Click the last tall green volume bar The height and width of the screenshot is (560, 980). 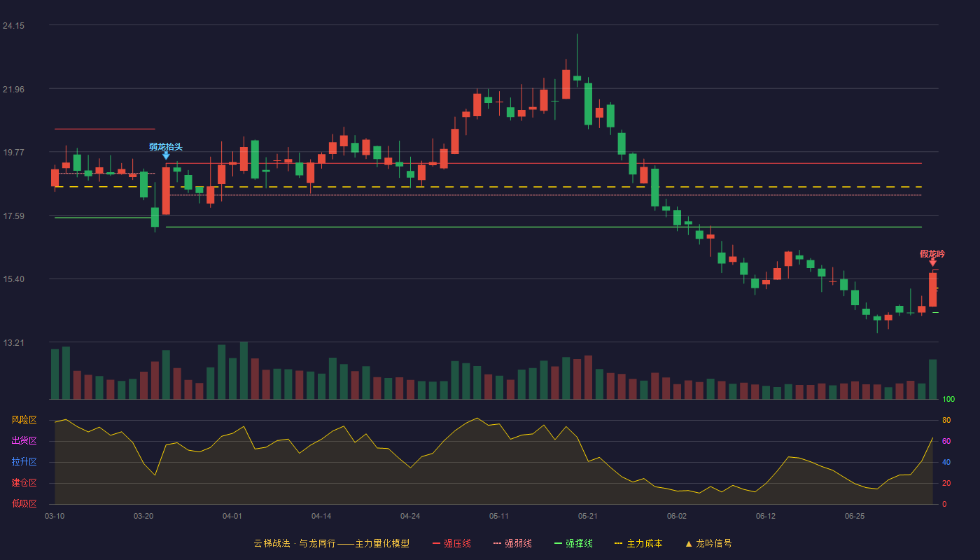coord(932,379)
